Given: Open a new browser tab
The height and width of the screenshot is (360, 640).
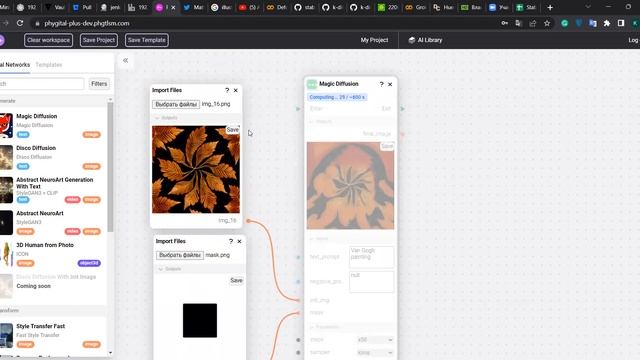Looking at the screenshot, I should pyautogui.click(x=550, y=7).
